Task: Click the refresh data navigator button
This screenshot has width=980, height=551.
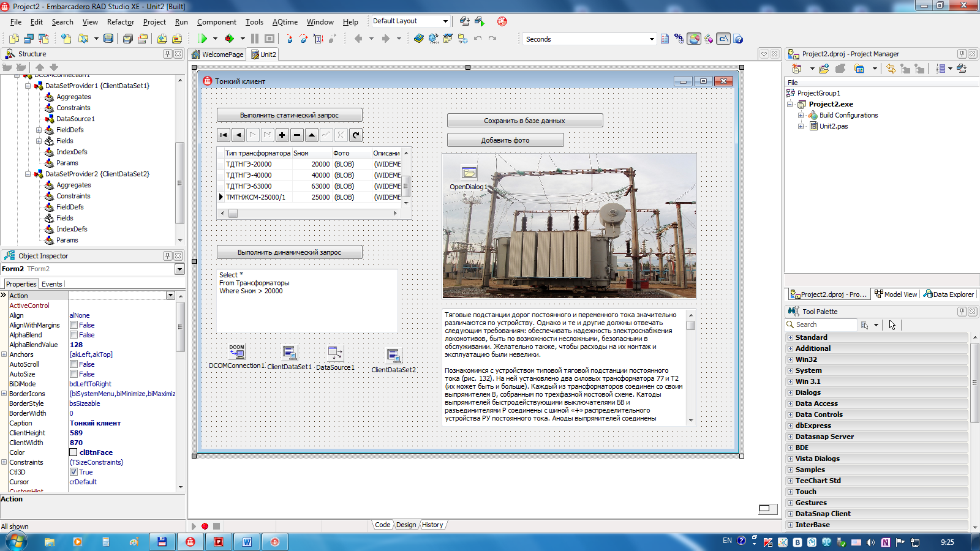Action: pos(356,135)
